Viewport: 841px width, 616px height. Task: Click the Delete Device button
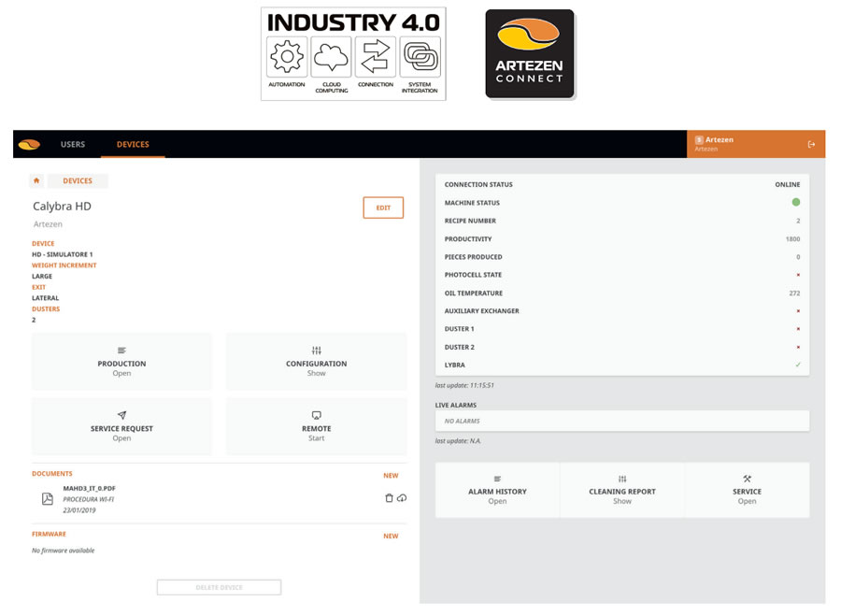(219, 588)
